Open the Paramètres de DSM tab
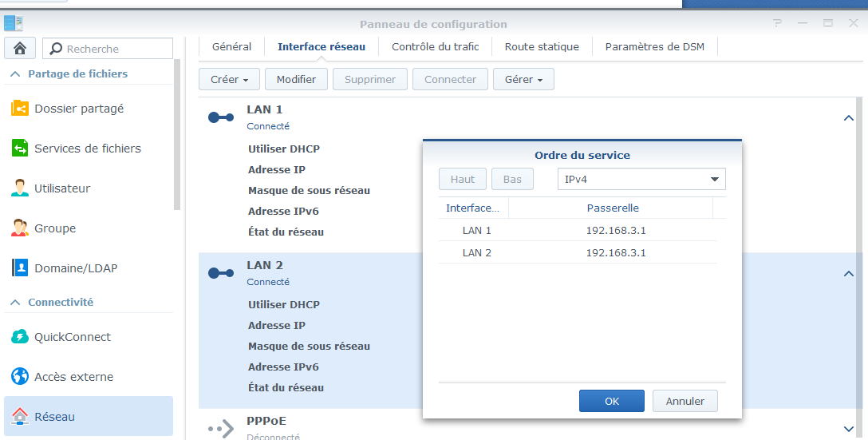The height and width of the screenshot is (440, 868). (654, 46)
